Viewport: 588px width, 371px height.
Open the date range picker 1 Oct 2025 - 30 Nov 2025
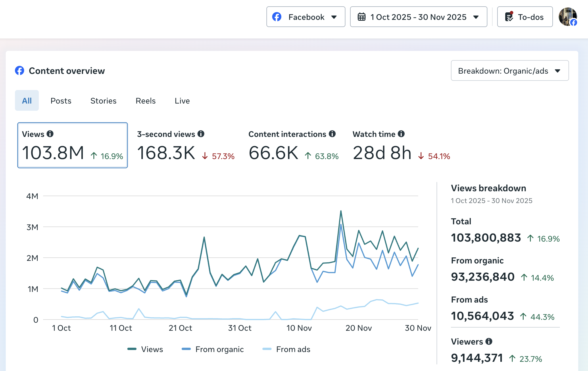(418, 17)
